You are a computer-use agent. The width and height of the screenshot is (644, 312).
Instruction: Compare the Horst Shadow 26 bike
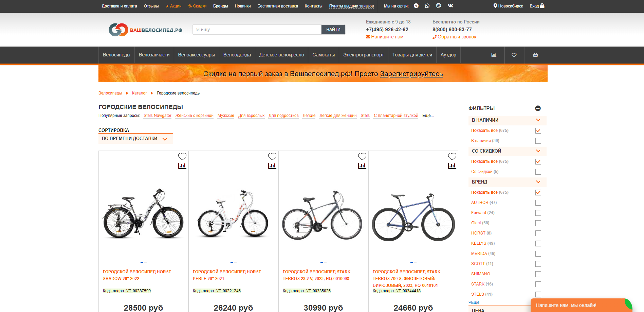tap(182, 166)
